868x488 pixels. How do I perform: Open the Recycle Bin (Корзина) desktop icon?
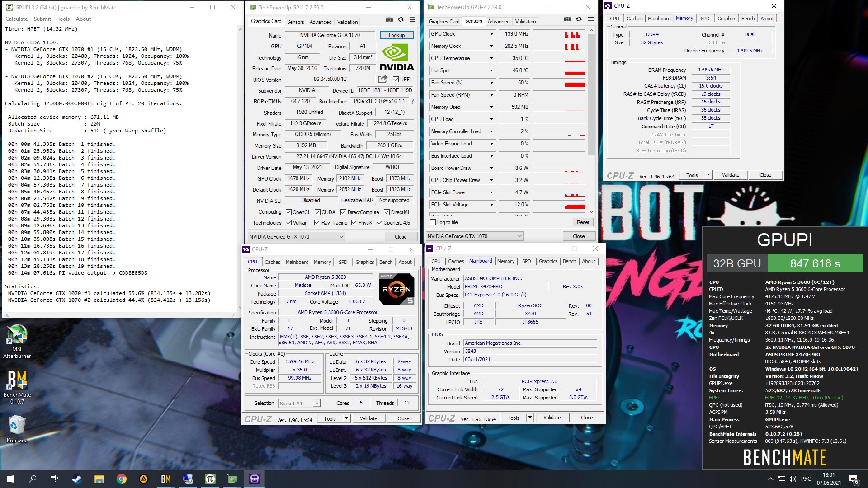click(17, 429)
